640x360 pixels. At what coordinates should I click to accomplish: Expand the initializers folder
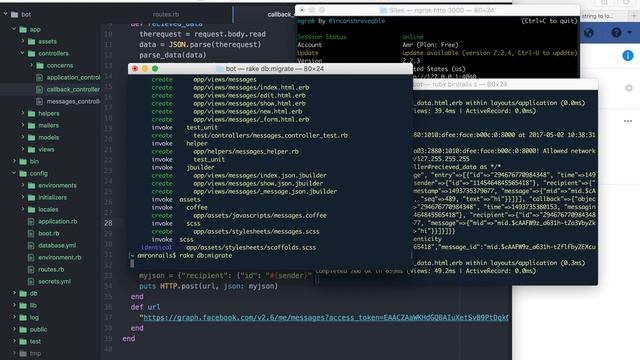pos(23,197)
